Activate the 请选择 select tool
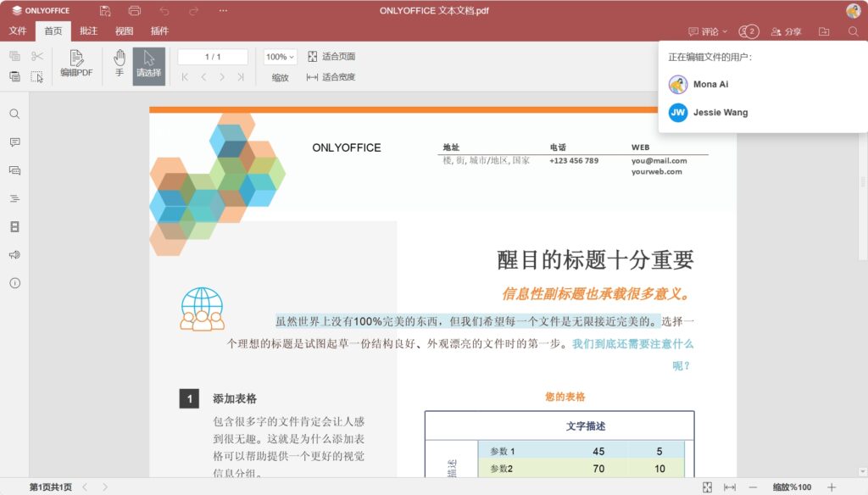 149,66
